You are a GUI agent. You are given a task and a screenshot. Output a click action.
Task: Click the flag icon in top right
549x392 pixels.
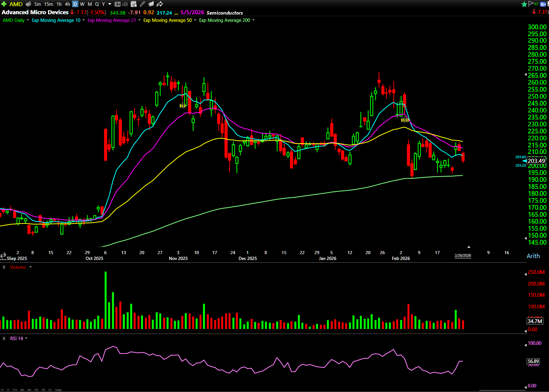click(531, 4)
